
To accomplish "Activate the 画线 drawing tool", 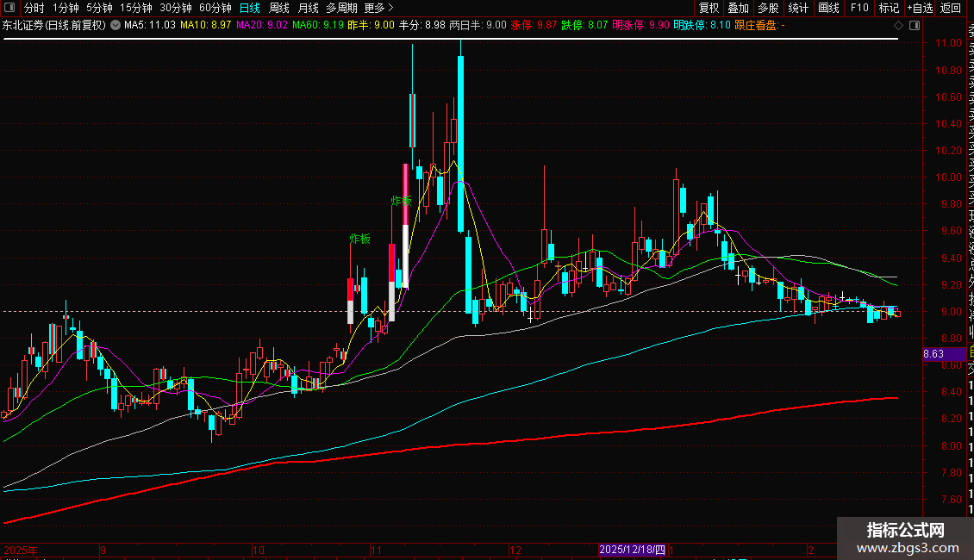I will 828,8.
